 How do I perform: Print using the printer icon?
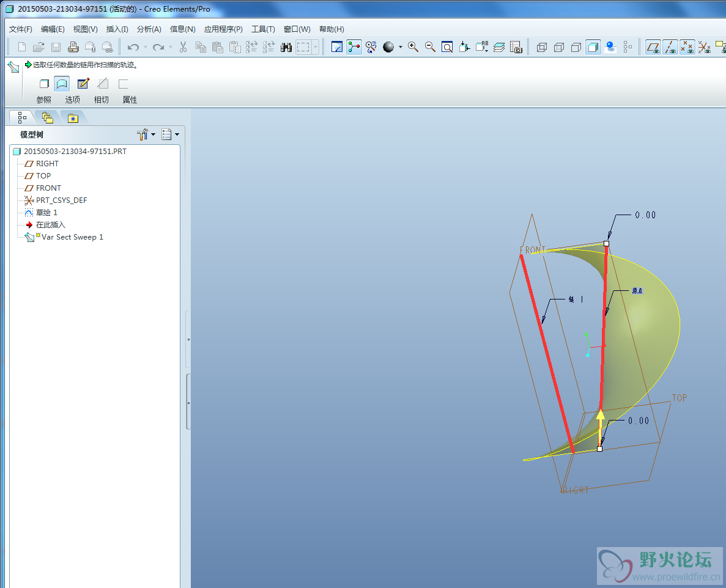(73, 46)
